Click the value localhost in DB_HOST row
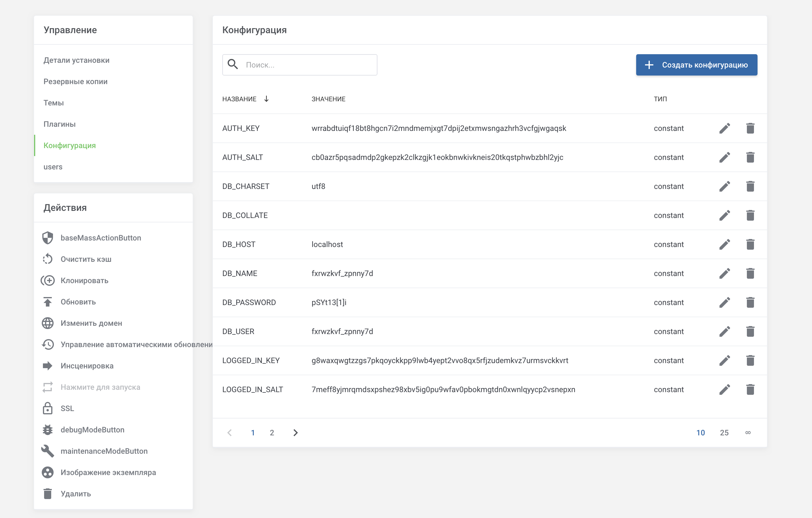The width and height of the screenshot is (812, 518). 327,244
